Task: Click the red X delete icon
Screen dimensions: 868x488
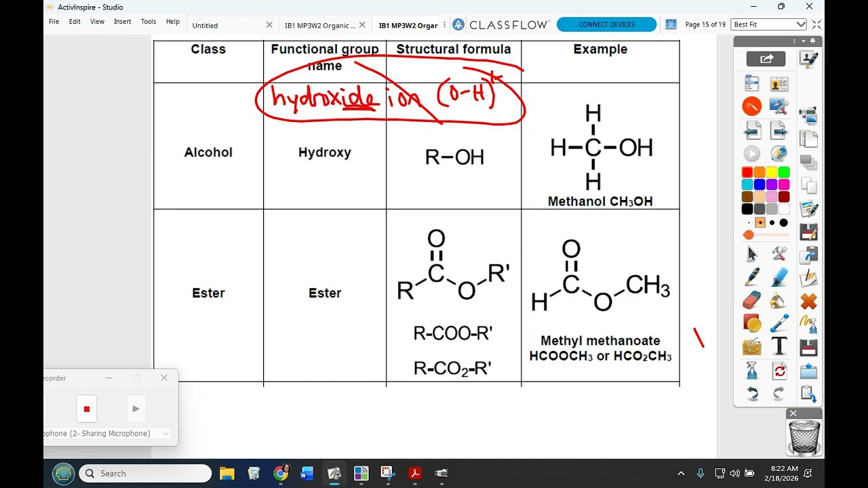Action: (x=808, y=301)
